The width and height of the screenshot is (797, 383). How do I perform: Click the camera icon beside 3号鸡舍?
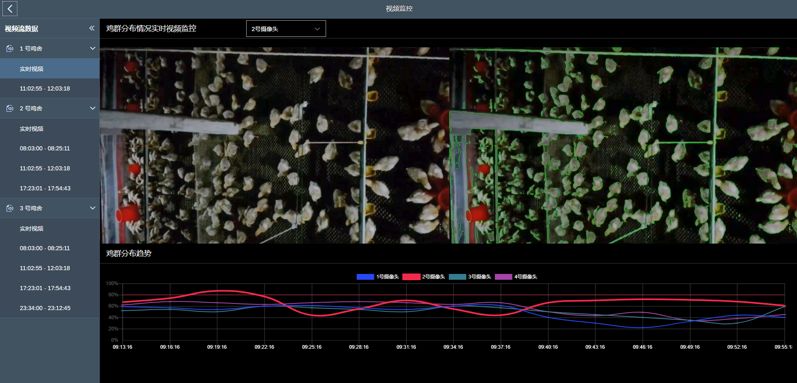pyautogui.click(x=10, y=208)
